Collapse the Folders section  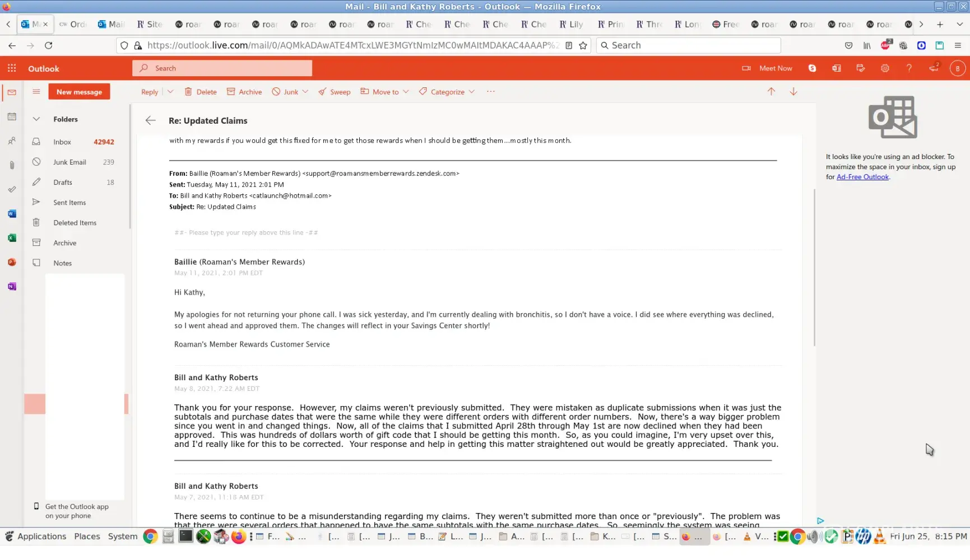(x=36, y=119)
